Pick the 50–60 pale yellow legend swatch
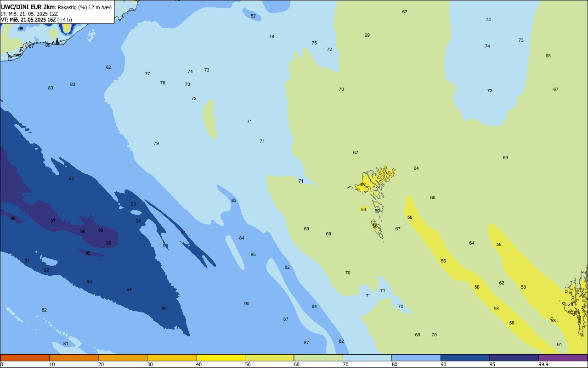The image size is (588, 368). point(269,357)
